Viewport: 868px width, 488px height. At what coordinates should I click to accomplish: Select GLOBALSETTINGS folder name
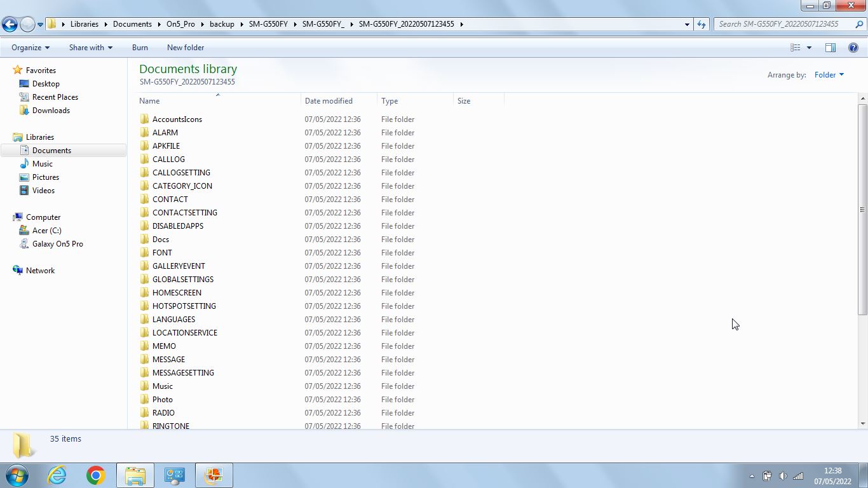click(183, 280)
